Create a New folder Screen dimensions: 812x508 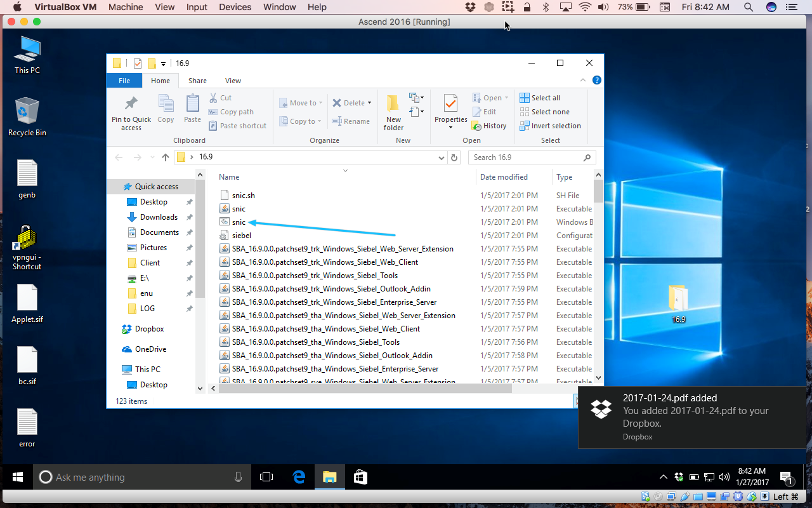click(393, 112)
